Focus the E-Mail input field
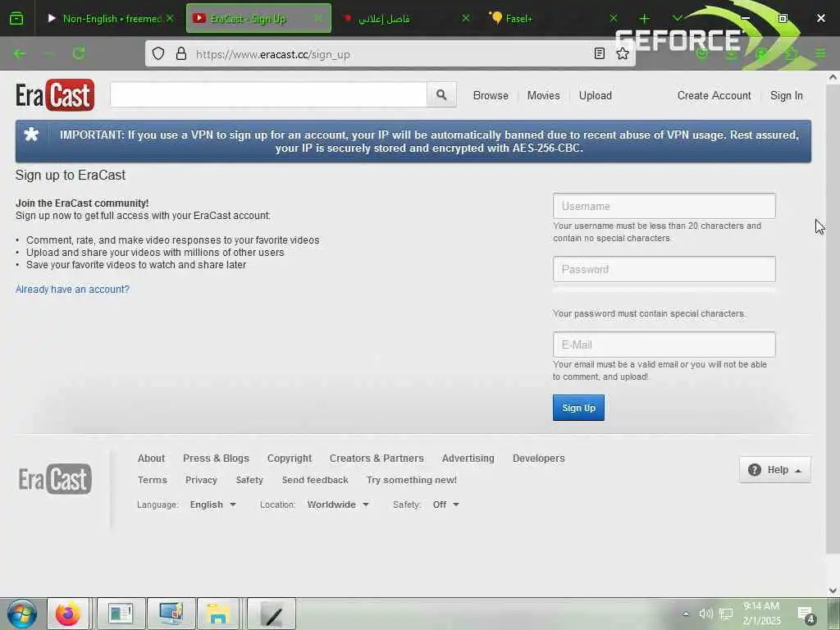 [664, 345]
